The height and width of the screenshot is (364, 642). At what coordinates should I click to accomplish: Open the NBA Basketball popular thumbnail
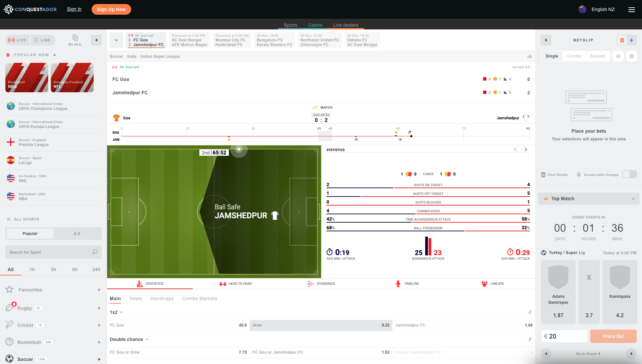tap(27, 78)
